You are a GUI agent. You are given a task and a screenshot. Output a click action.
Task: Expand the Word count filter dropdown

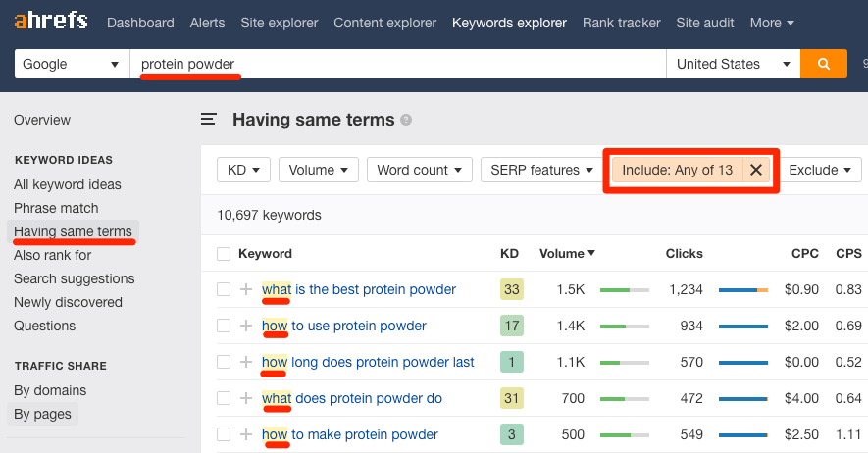click(420, 170)
